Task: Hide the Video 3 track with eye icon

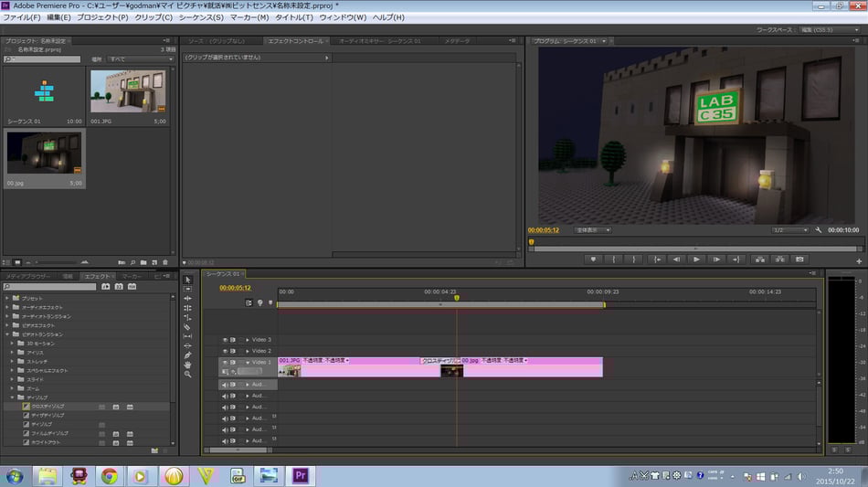Action: click(x=225, y=340)
